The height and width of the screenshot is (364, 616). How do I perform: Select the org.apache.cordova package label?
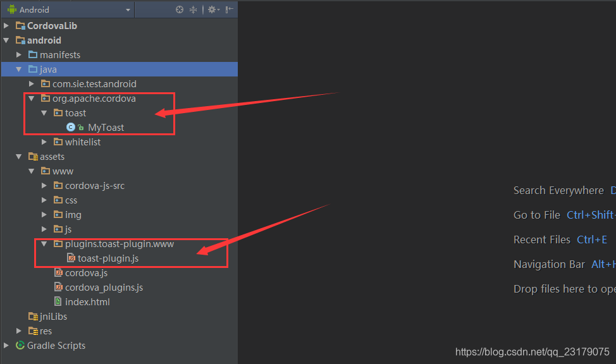coord(94,99)
